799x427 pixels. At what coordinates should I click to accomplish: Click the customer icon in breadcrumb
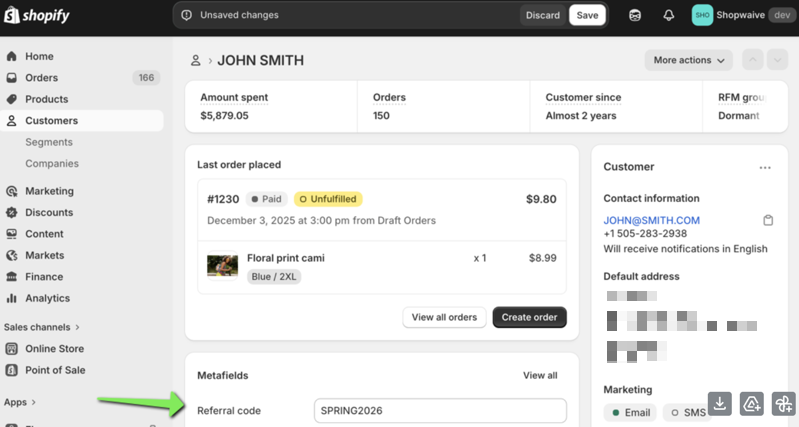click(196, 61)
